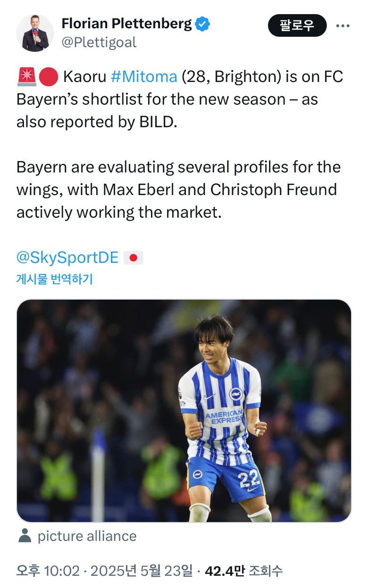Click the @Plettigoal handle

[99, 42]
